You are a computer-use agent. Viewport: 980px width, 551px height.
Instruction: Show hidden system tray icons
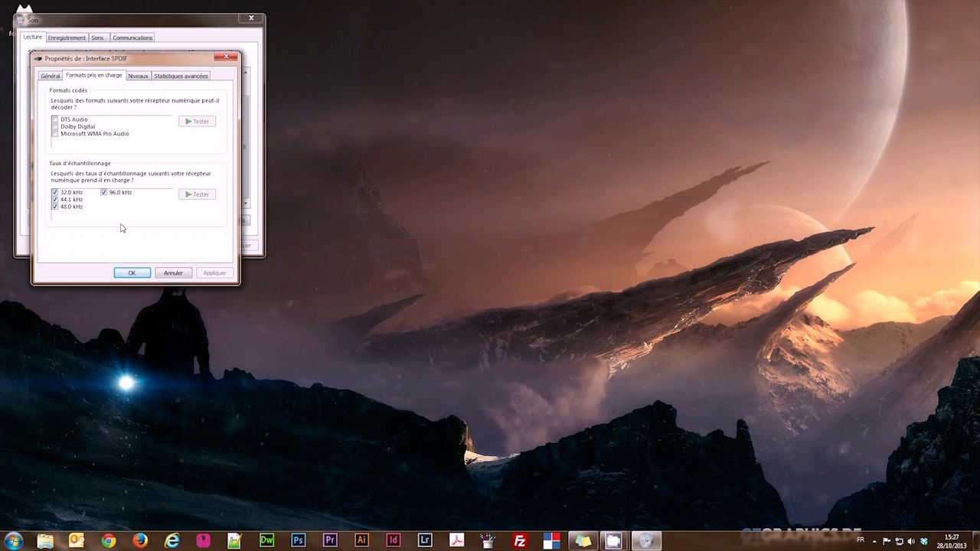pyautogui.click(x=875, y=542)
